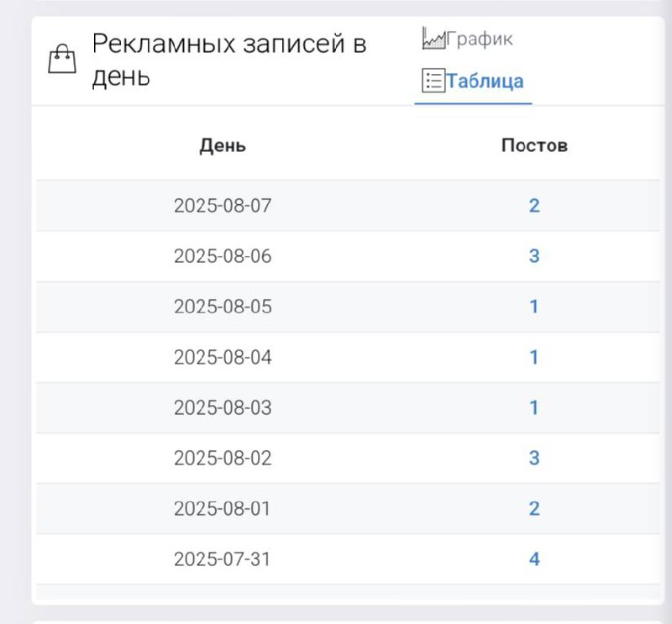Click the shopping bag icon
Screen dimensions: 672x624
(x=62, y=60)
